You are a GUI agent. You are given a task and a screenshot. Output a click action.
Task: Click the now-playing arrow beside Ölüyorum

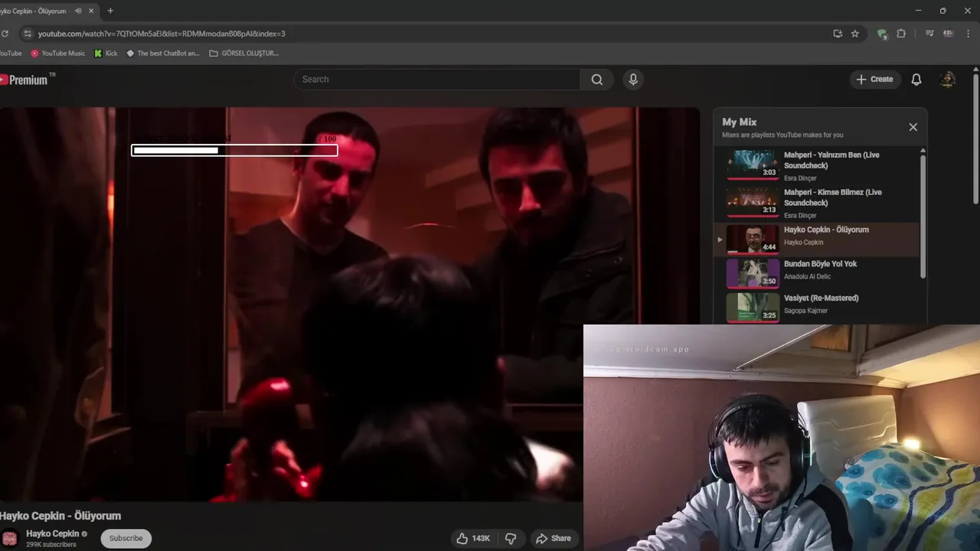719,240
